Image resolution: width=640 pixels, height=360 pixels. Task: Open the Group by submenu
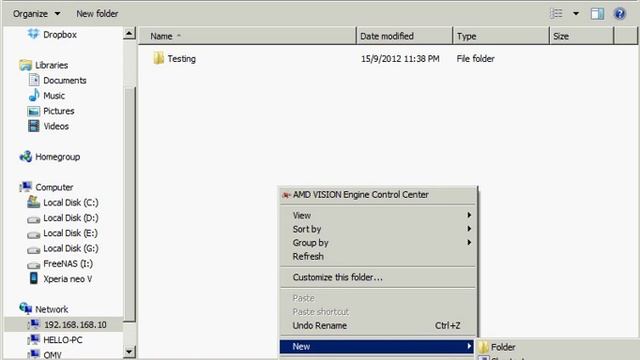378,243
